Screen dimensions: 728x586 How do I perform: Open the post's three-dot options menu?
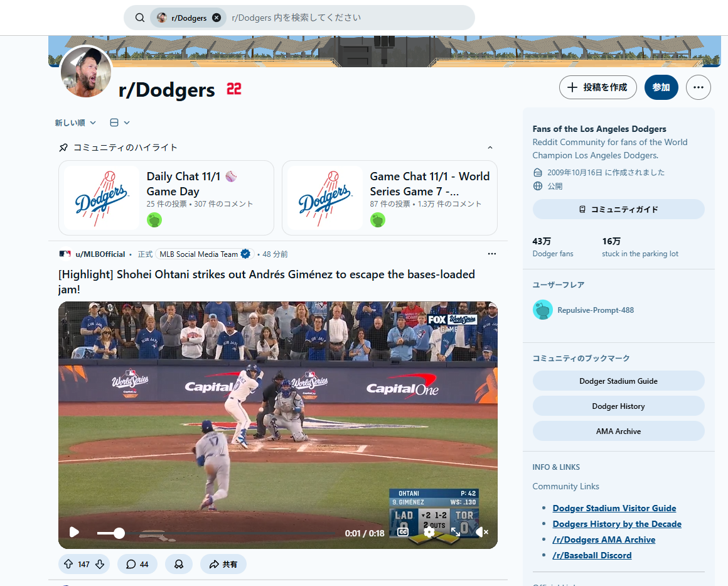point(491,254)
